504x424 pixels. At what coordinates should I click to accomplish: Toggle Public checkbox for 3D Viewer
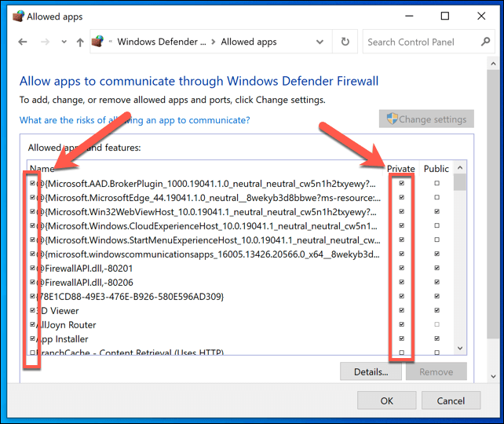tap(436, 310)
